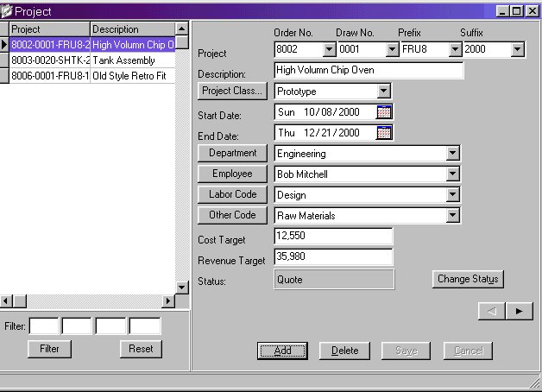Expand the Draw No. dropdown
The image size is (542, 392).
point(392,49)
